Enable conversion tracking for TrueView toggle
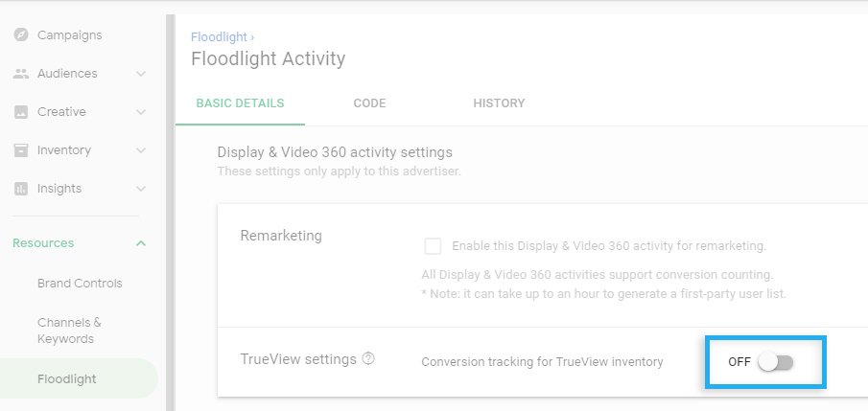 pyautogui.click(x=776, y=362)
